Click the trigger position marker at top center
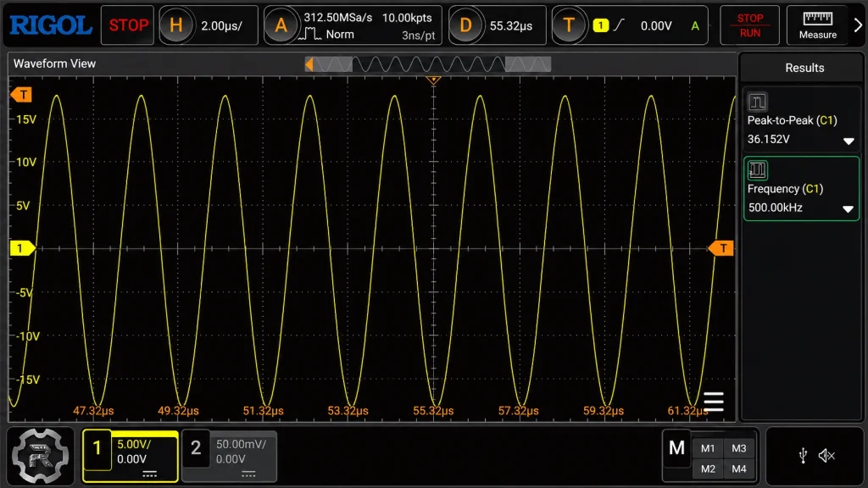Image resolution: width=868 pixels, height=488 pixels. [433, 80]
